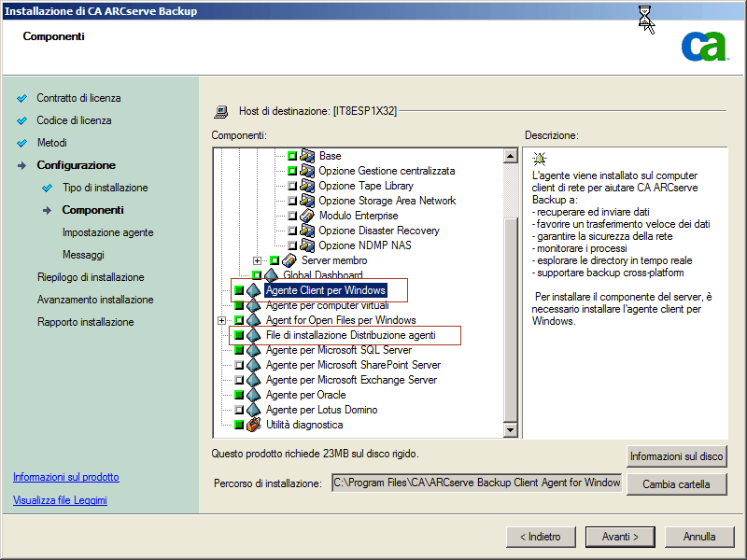Go to Codice di licenza step
The height and width of the screenshot is (560, 747).
click(x=74, y=120)
